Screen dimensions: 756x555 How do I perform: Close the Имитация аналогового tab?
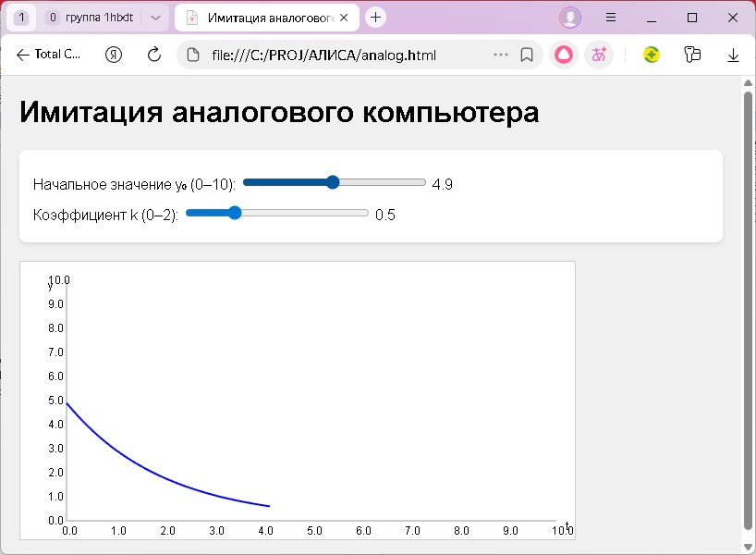tap(344, 18)
